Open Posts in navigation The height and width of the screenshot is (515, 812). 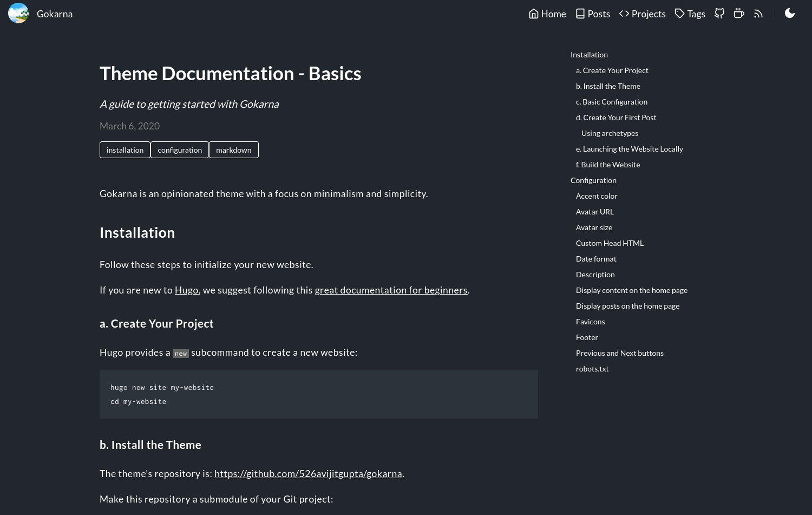click(x=593, y=14)
